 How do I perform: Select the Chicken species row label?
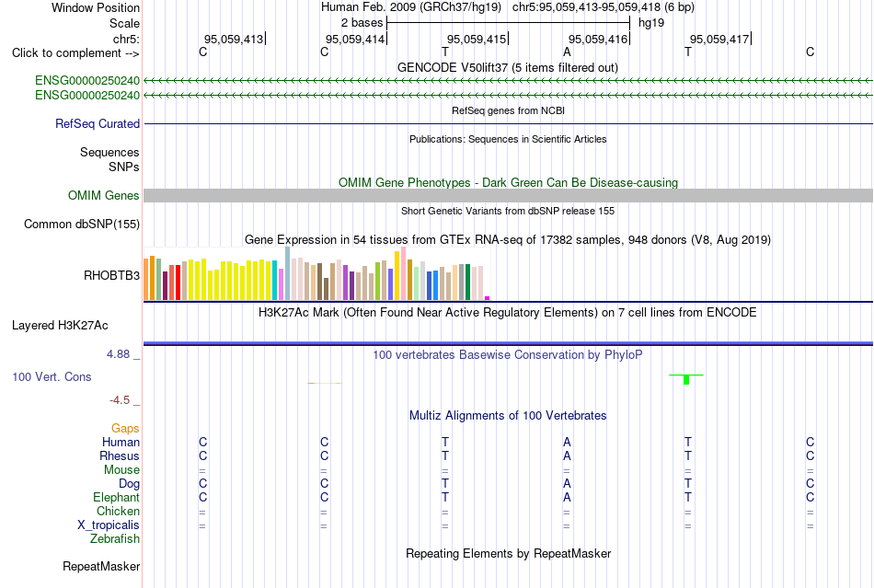pyautogui.click(x=118, y=511)
